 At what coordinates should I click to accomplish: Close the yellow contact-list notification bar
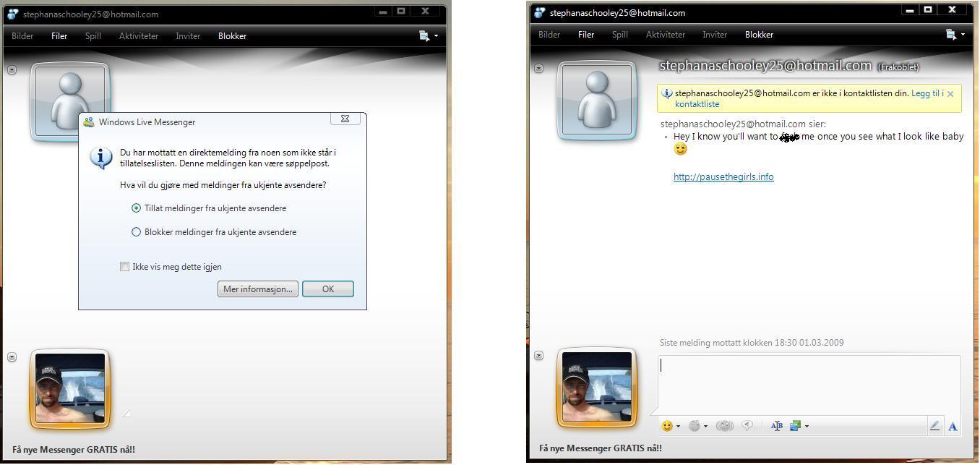[950, 93]
